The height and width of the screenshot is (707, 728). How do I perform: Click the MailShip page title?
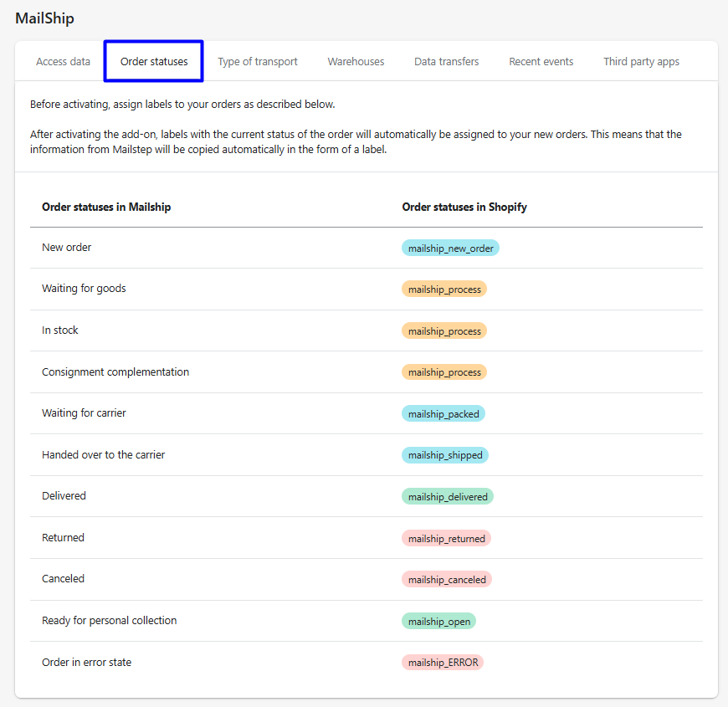(x=44, y=18)
